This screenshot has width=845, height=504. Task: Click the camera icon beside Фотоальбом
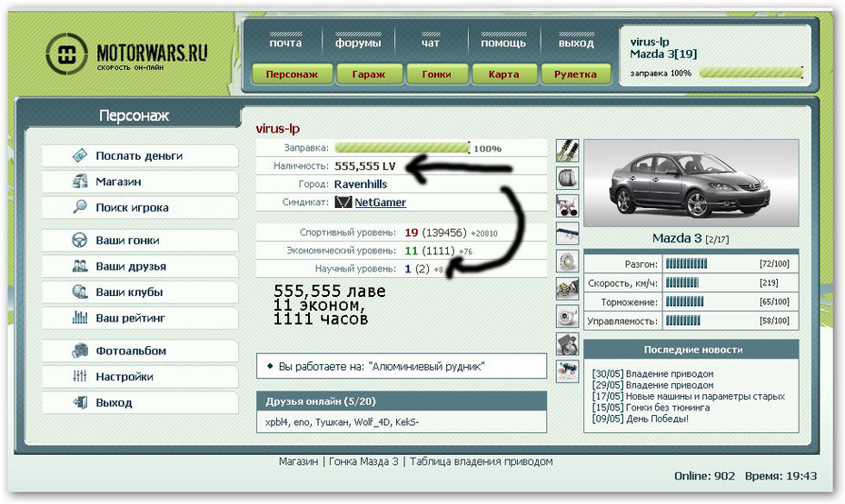click(x=80, y=351)
